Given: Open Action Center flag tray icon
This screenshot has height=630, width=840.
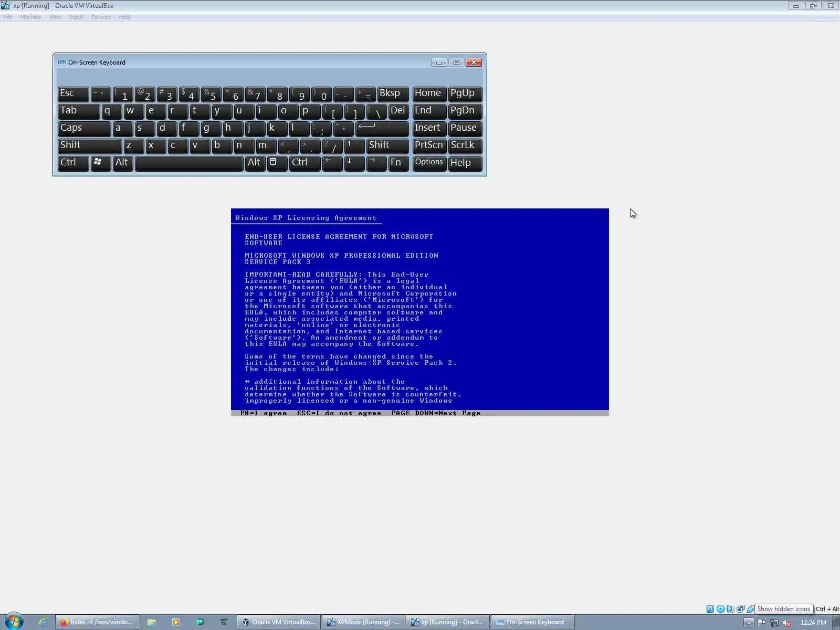Looking at the screenshot, I should click(762, 623).
